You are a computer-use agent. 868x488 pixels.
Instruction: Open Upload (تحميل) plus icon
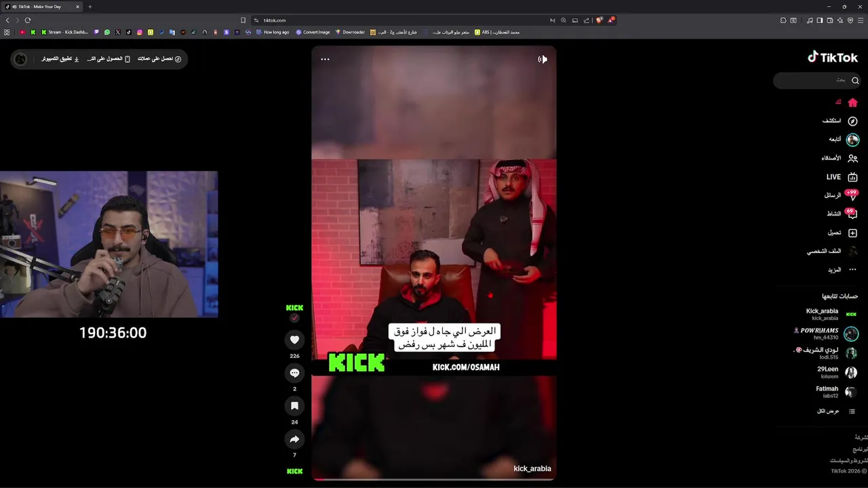[852, 233]
